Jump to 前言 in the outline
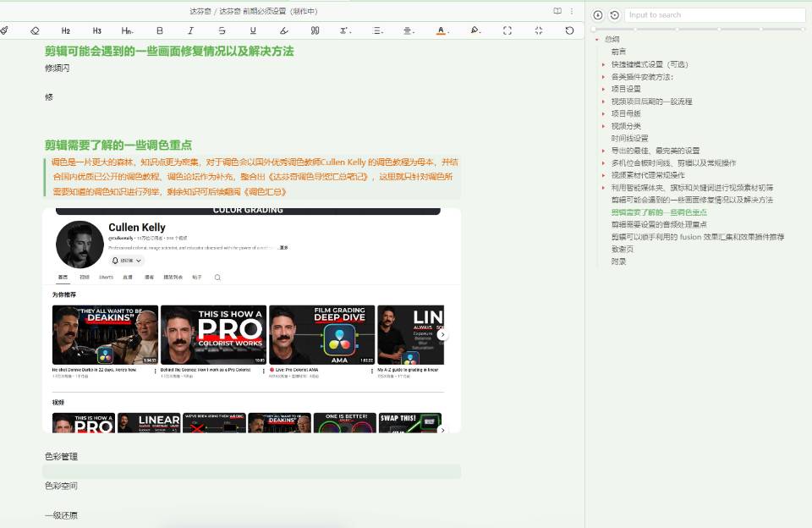The width and height of the screenshot is (812, 528). [x=618, y=52]
